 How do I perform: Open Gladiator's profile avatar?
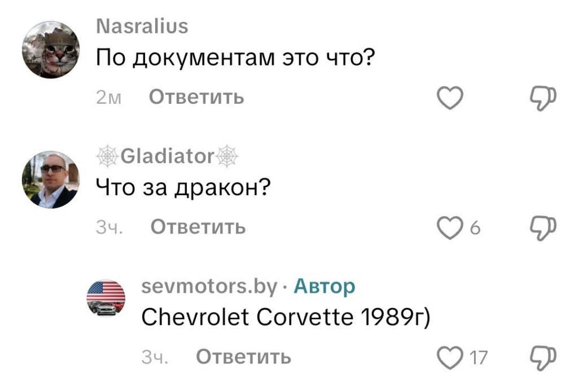coord(51,180)
